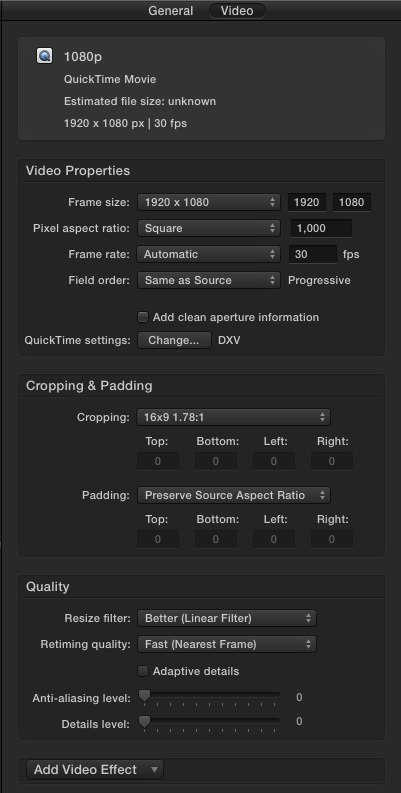Click the Anti-aliasing level slider handle
Image resolution: width=401 pixels, height=793 pixels.
tap(144, 696)
